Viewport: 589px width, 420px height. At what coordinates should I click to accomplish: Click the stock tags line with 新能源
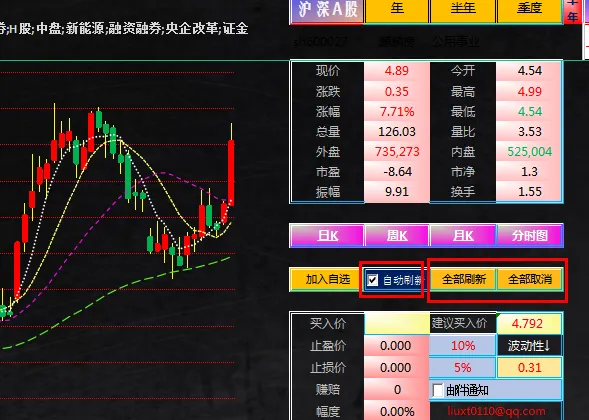coord(124,29)
